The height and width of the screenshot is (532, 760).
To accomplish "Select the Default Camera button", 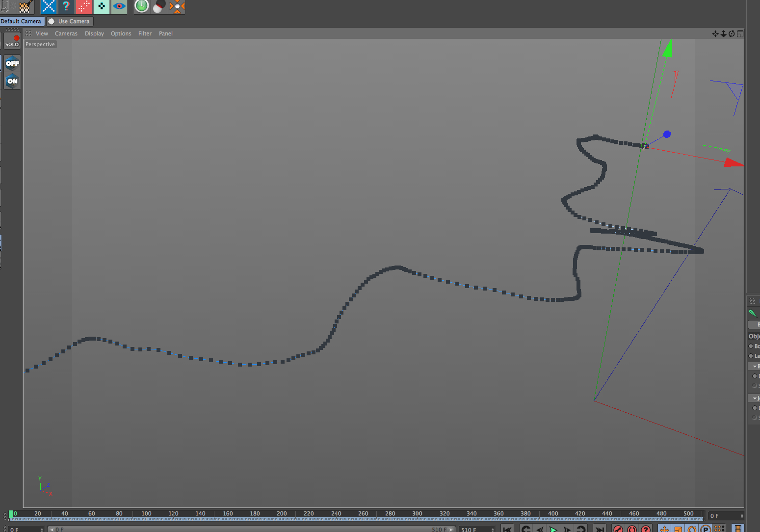I will tap(22, 22).
